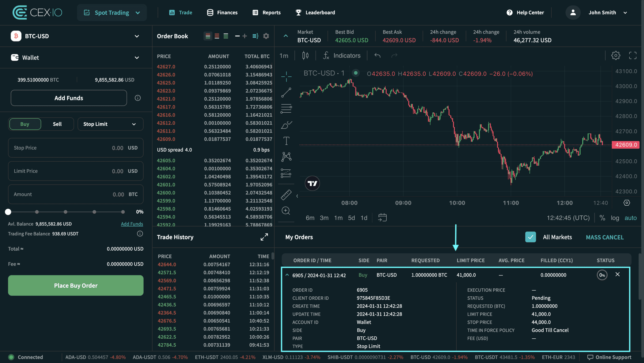Open the forecasting and measurement tools
Image resolution: width=644 pixels, height=363 pixels.
click(x=286, y=173)
